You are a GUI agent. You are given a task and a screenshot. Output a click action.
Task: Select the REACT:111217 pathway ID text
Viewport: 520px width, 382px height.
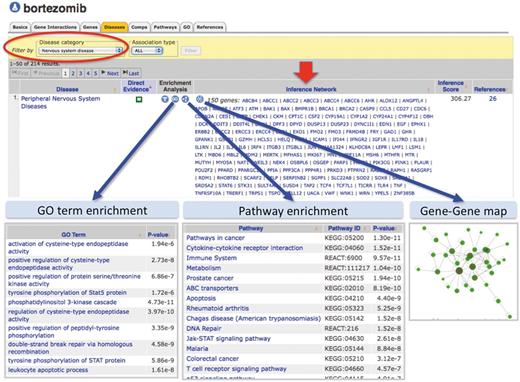tap(347, 268)
